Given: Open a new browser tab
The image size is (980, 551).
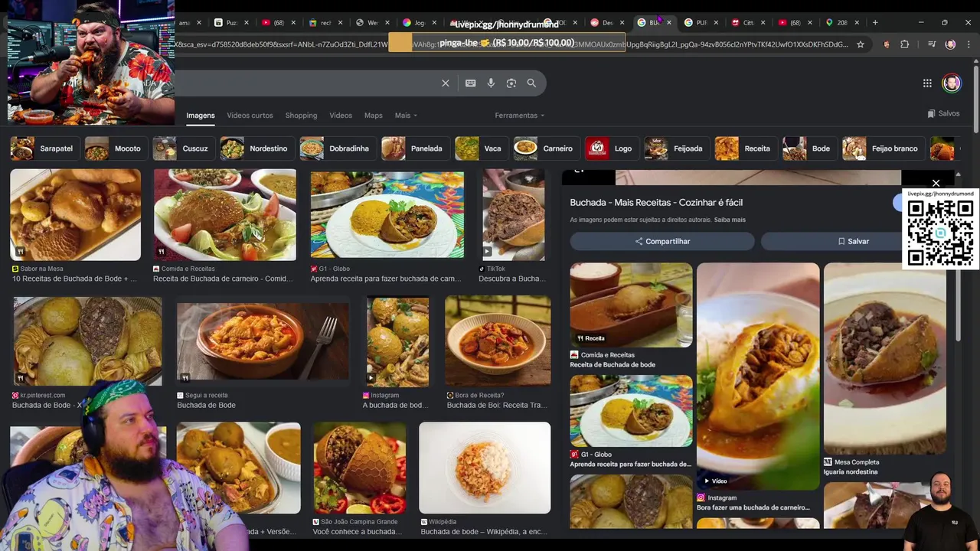Looking at the screenshot, I should click(875, 22).
